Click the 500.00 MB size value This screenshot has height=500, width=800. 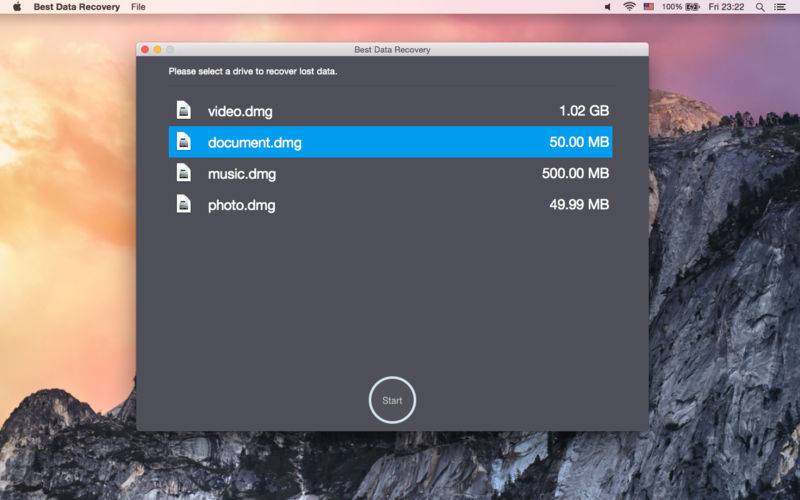click(575, 173)
